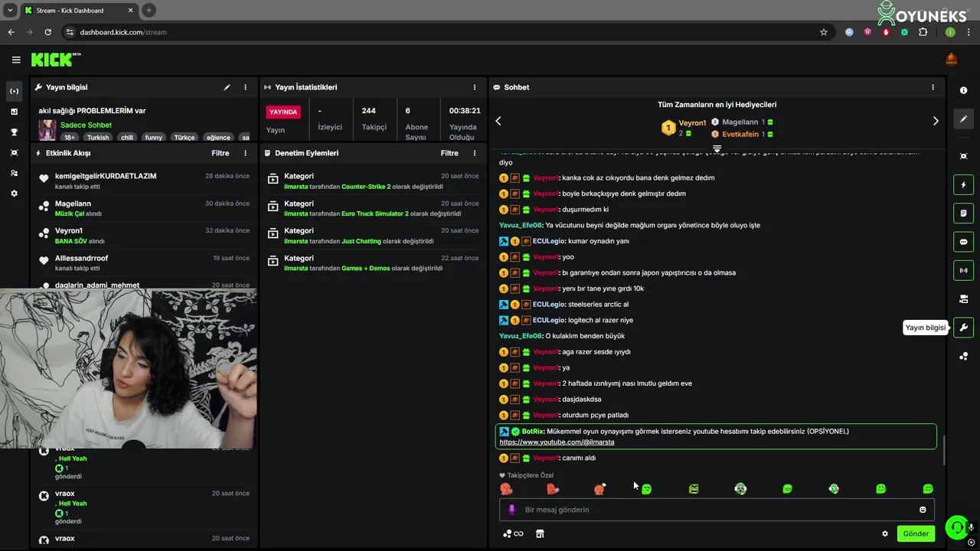
Task: Click Euro Truck Simulator 2 in moderation actions
Action: coord(375,214)
